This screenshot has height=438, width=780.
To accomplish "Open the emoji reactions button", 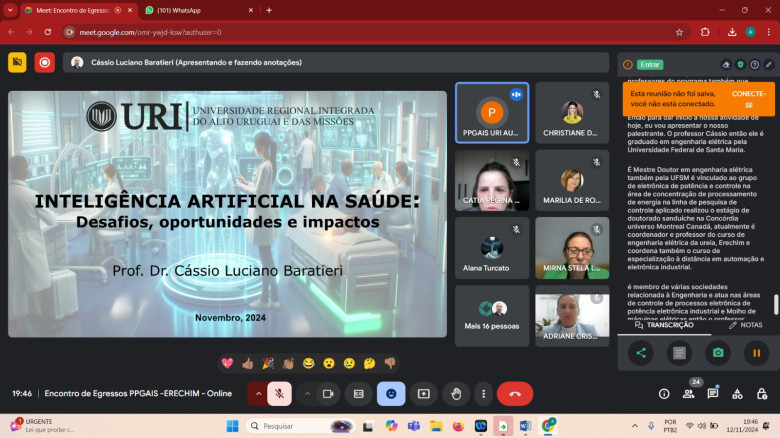I will [x=391, y=394].
